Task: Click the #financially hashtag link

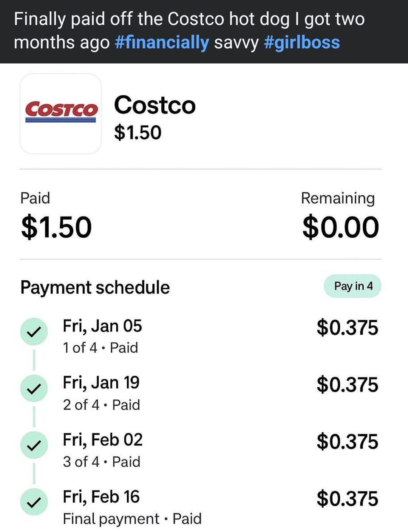Action: pos(161,42)
